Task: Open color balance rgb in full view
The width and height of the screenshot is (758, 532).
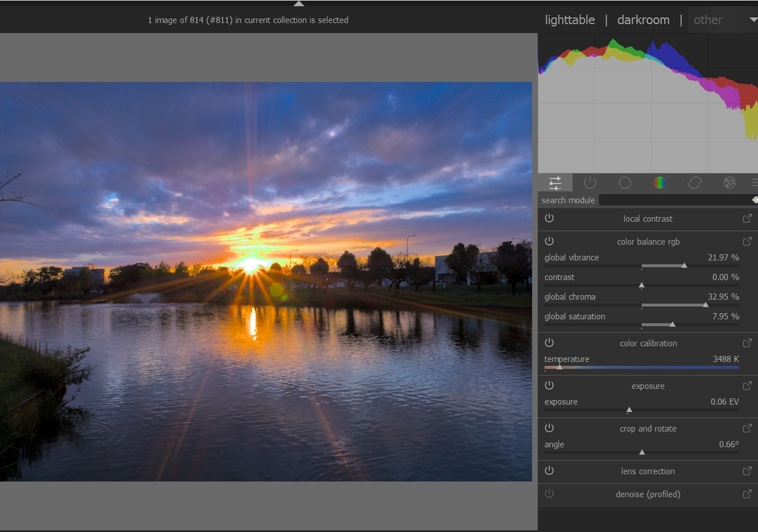Action: click(x=747, y=241)
